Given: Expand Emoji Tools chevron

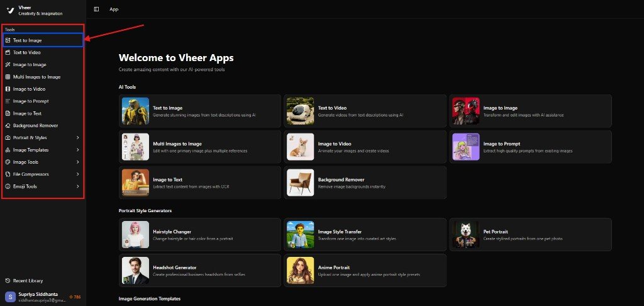Looking at the screenshot, I should [x=77, y=186].
